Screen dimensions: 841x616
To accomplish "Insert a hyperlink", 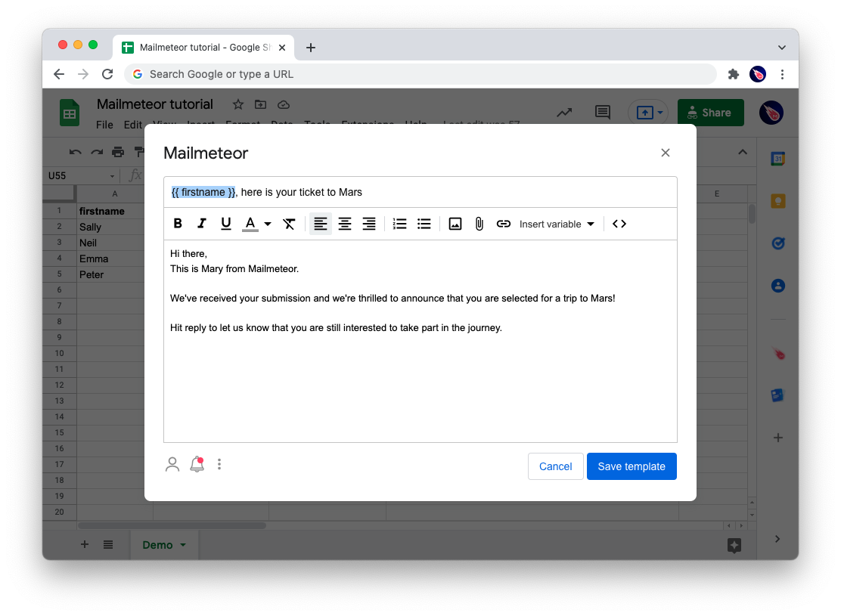I will pos(504,224).
